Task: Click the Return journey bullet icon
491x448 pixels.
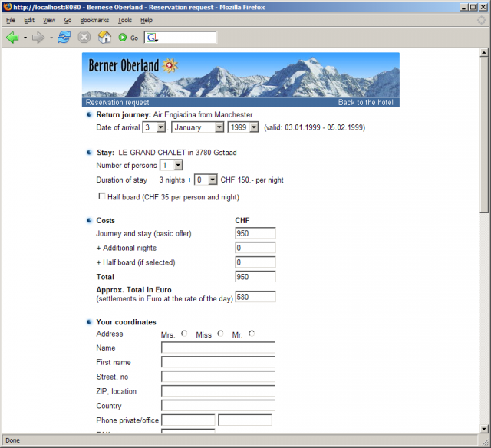Action: tap(89, 114)
